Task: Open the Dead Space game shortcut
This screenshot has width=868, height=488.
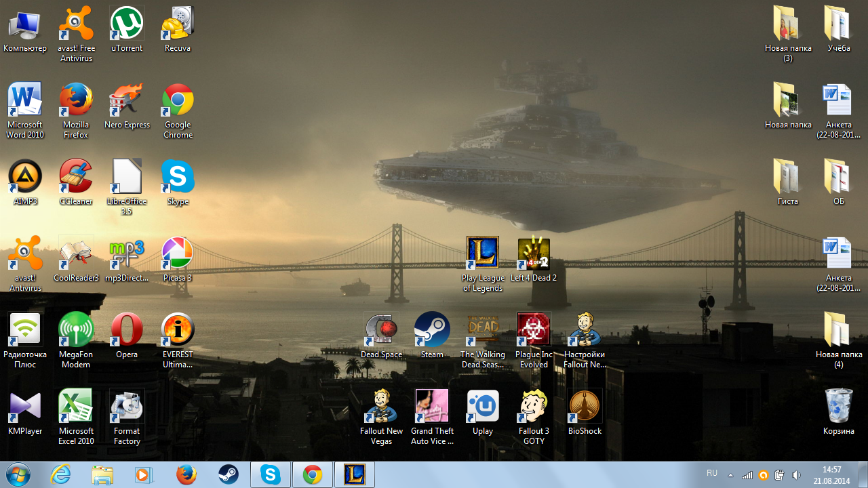Action: (x=381, y=331)
